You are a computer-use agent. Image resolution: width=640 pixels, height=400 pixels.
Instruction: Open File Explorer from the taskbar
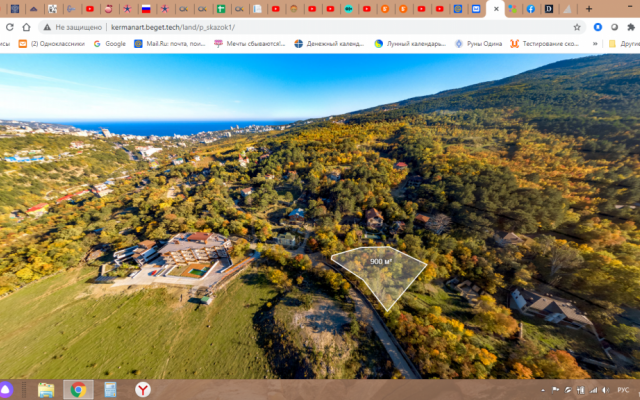coord(46,390)
